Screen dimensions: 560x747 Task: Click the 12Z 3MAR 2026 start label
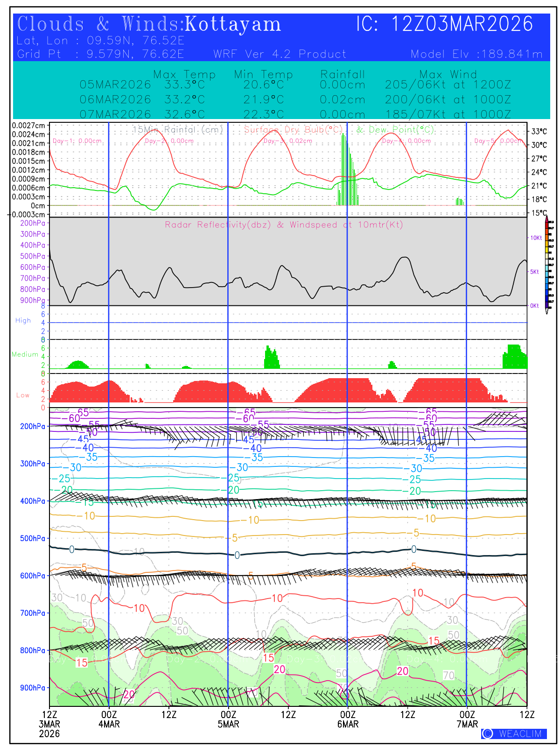[x=49, y=724]
